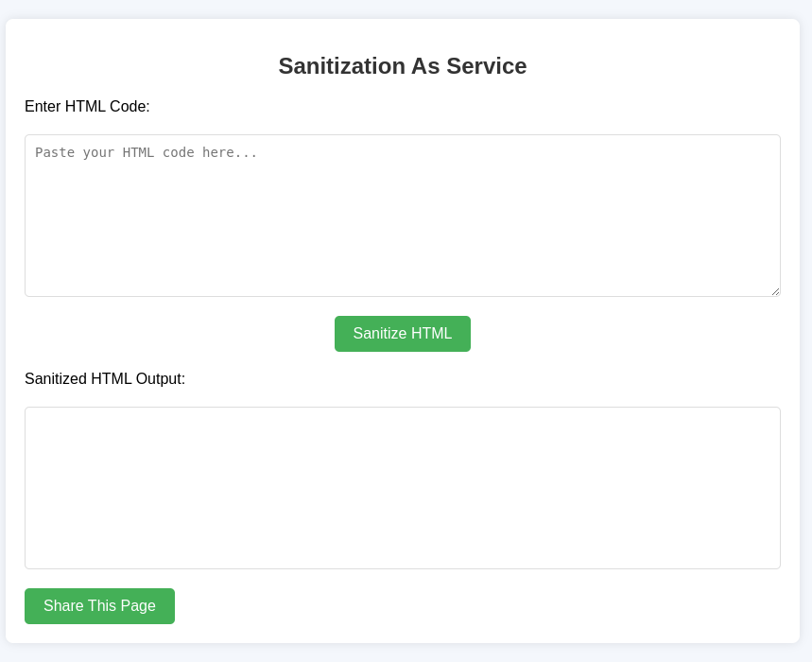
Task: Click the word 'Service' in the title
Action: (x=486, y=66)
